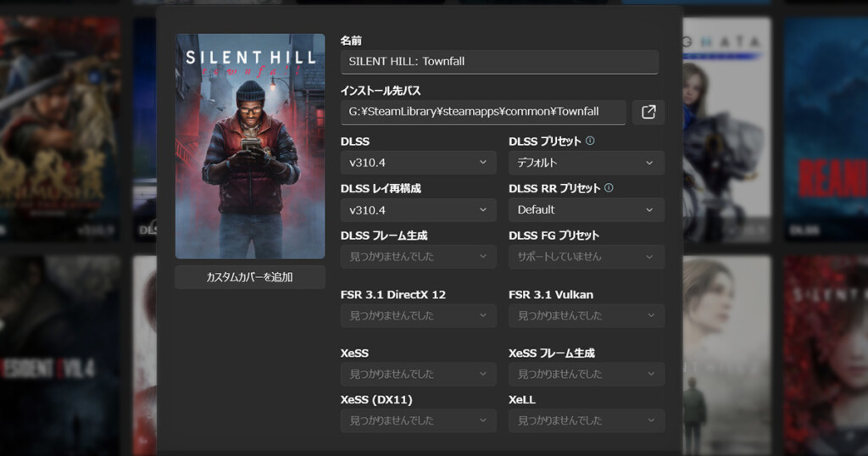The height and width of the screenshot is (456, 868).
Task: Click the DLSS RR プリセット info icon
Action: (x=609, y=187)
